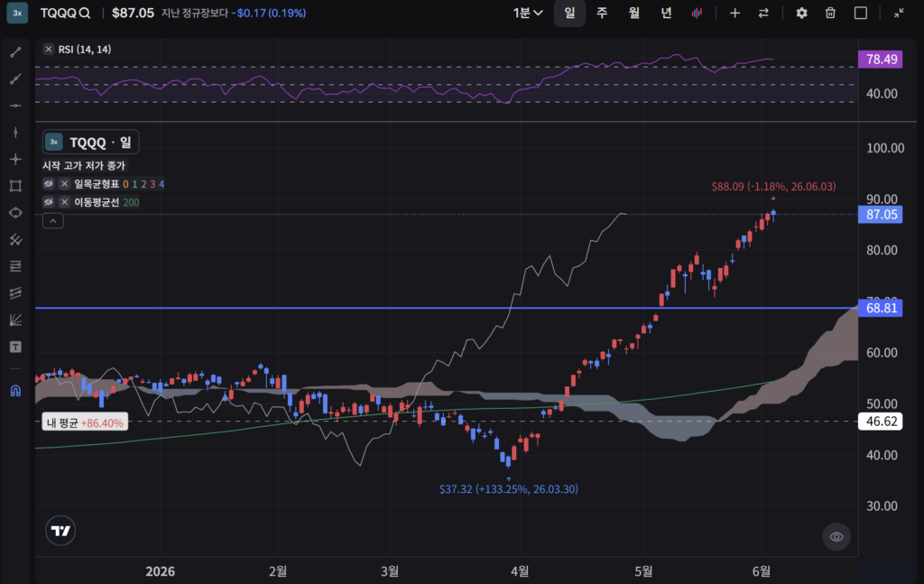Click the 87.05 current price label

coord(881,215)
